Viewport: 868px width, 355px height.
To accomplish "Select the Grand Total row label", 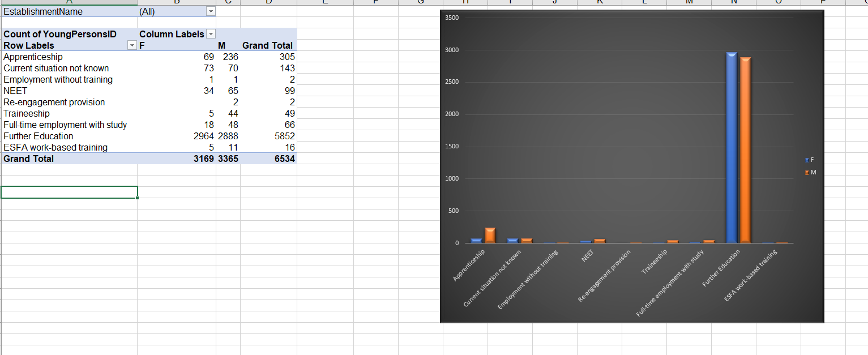I will tap(29, 159).
